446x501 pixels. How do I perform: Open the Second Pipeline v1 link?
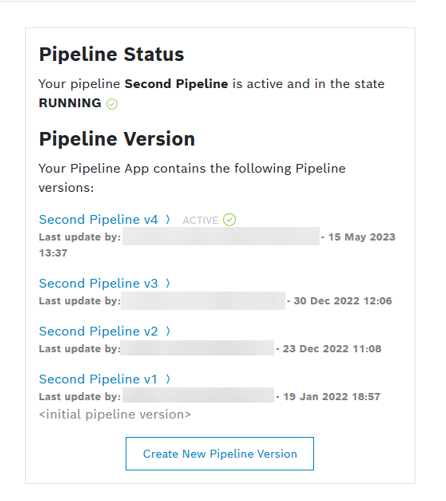(98, 379)
